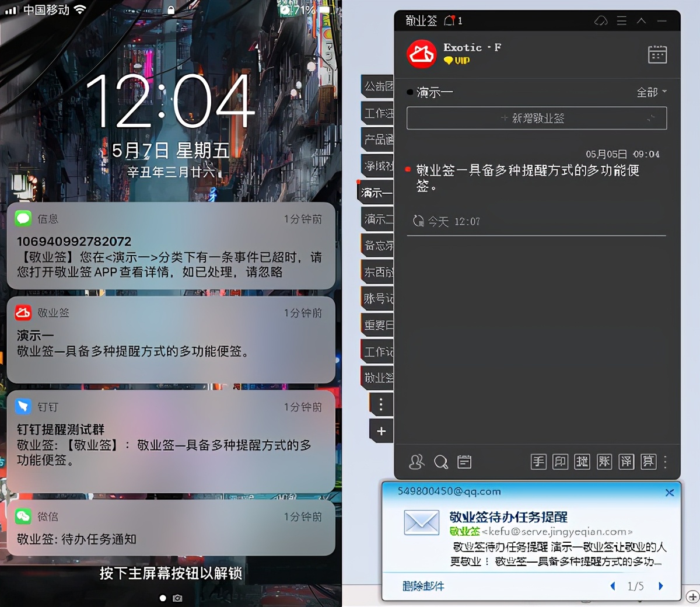Click the search icon in the bottom toolbar
This screenshot has height=607, width=700.
tap(441, 462)
